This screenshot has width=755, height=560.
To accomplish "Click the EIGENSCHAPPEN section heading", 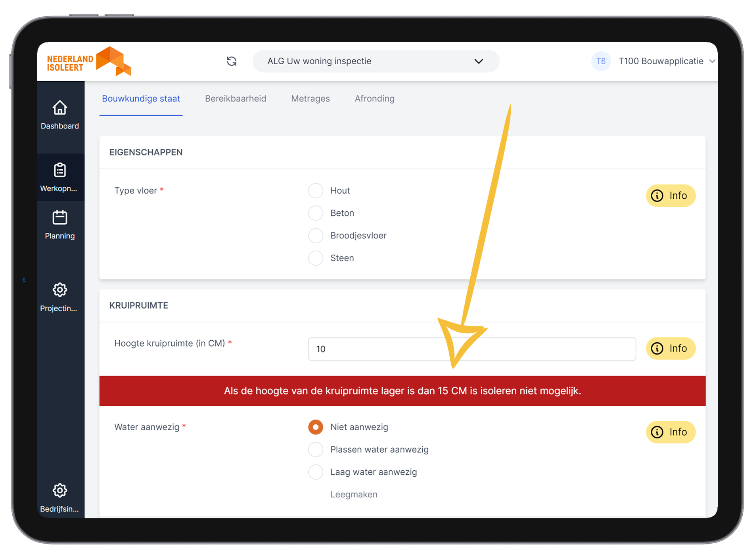I will click(x=146, y=152).
